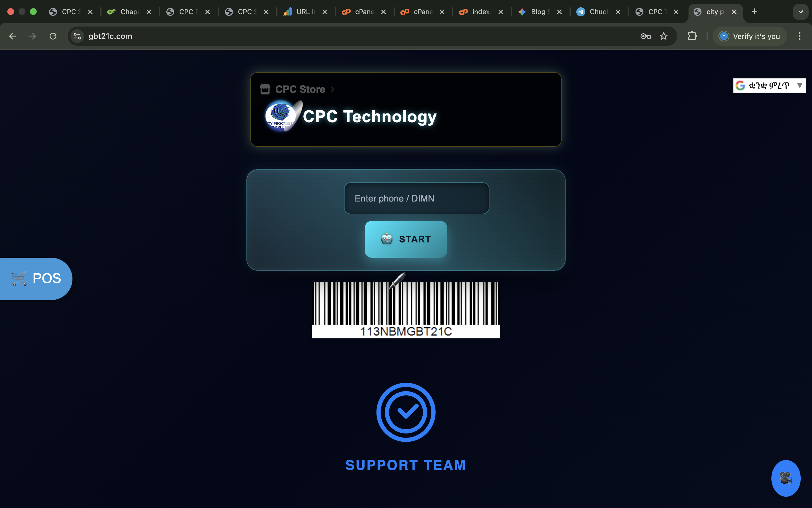Viewport: 812px width, 508px height.
Task: Close the URL In tab
Action: [x=325, y=12]
